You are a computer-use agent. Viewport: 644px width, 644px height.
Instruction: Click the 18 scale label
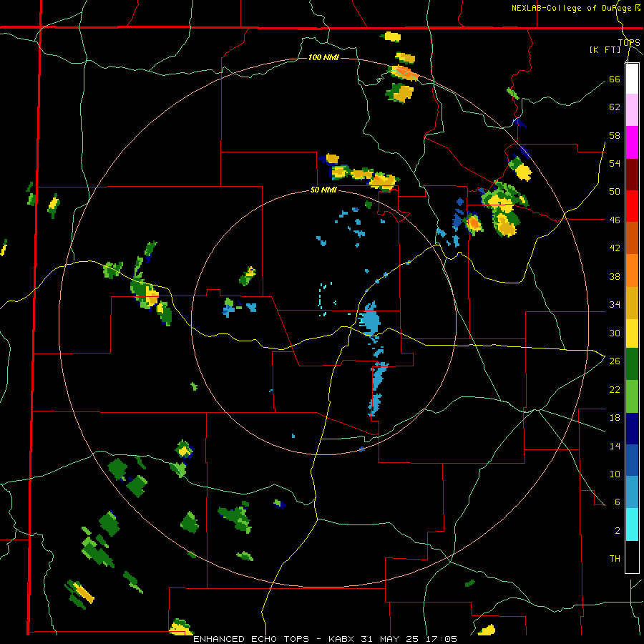point(615,418)
